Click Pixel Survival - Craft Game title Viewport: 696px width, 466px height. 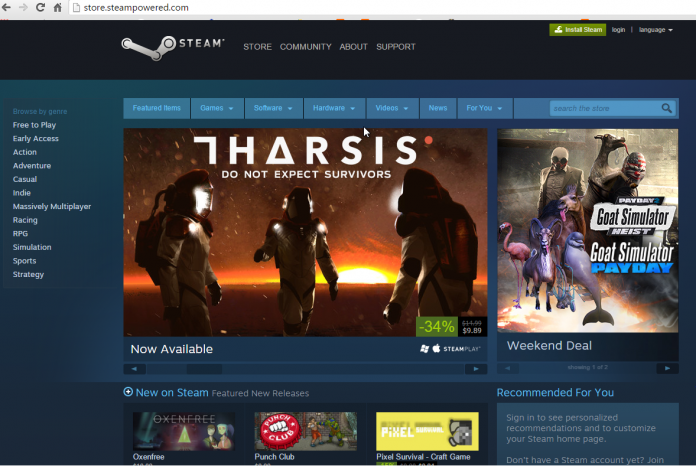pos(423,457)
